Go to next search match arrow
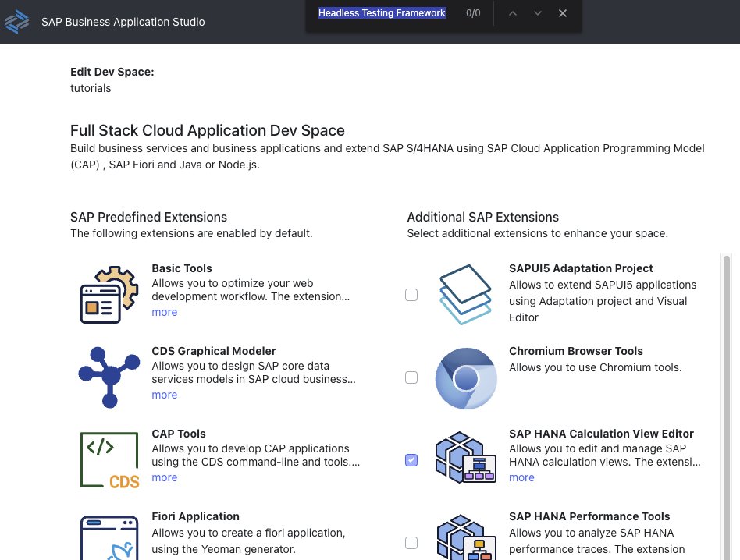This screenshot has height=560, width=740. pos(538,13)
